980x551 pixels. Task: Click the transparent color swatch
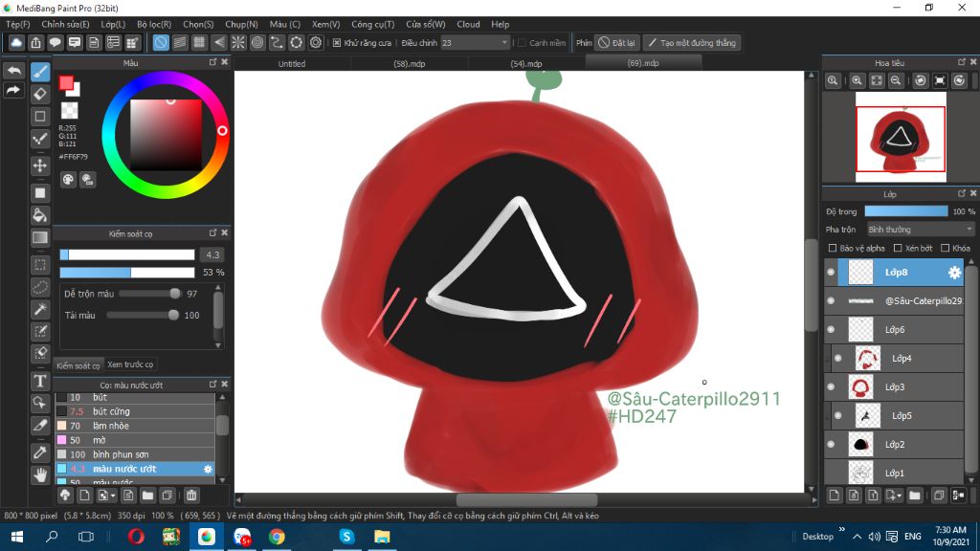(x=69, y=111)
